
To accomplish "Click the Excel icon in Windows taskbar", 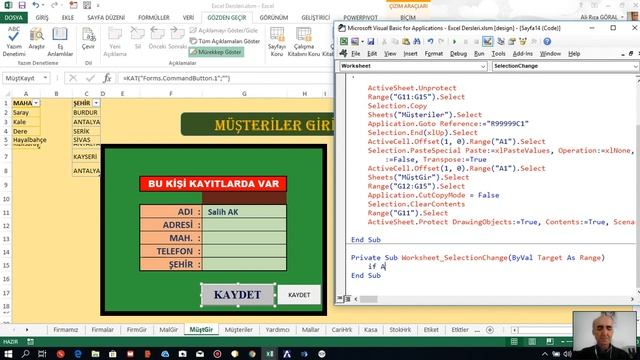I will (x=270, y=353).
